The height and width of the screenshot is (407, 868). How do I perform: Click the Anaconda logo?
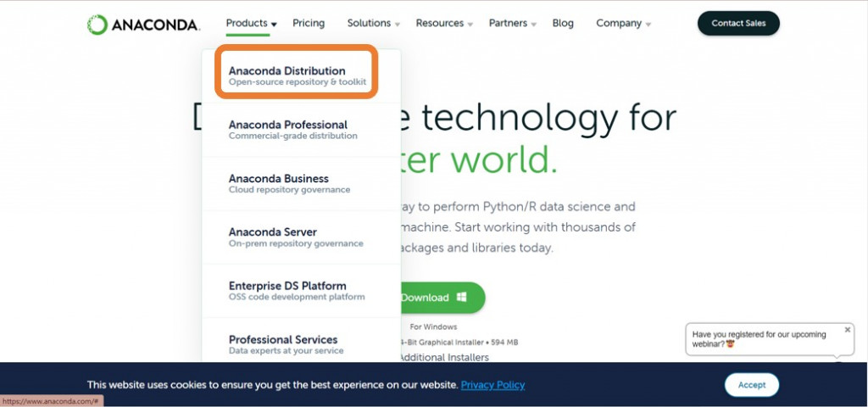point(143,25)
